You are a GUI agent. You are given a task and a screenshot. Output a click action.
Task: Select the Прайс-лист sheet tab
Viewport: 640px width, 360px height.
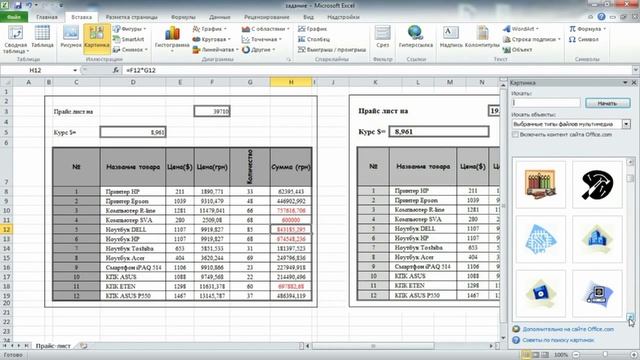coord(53,346)
